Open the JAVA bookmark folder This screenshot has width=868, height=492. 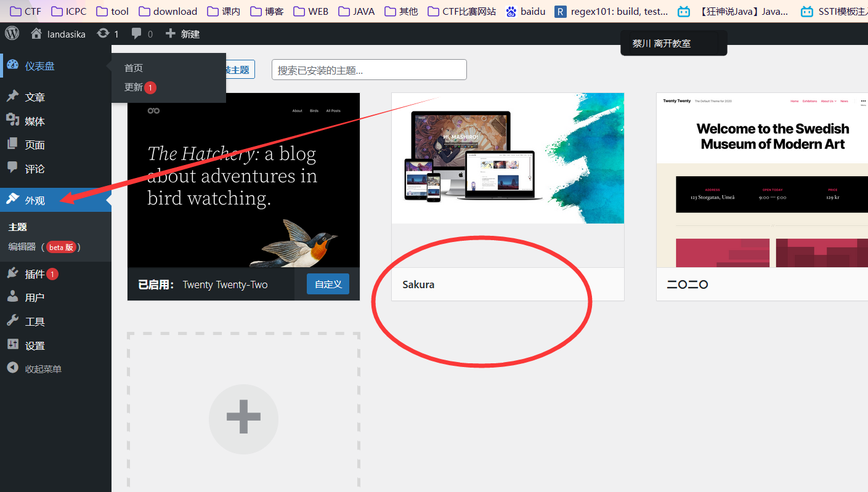point(357,11)
